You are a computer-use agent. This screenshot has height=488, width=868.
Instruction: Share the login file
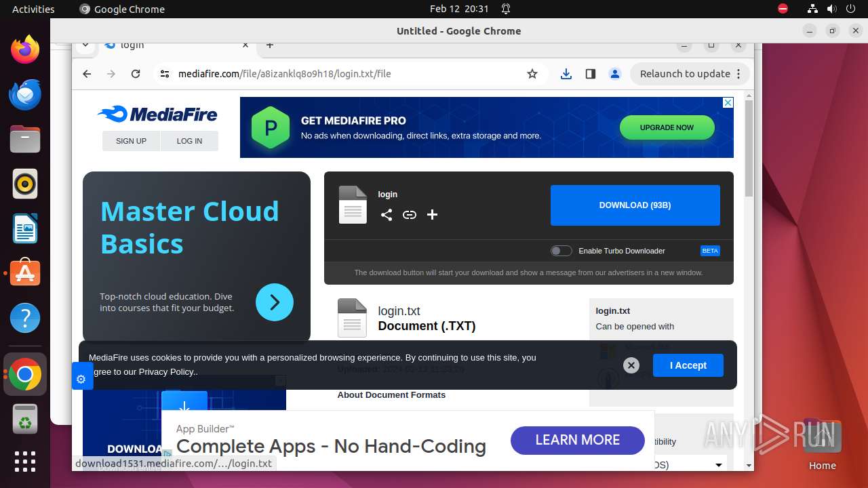point(387,215)
